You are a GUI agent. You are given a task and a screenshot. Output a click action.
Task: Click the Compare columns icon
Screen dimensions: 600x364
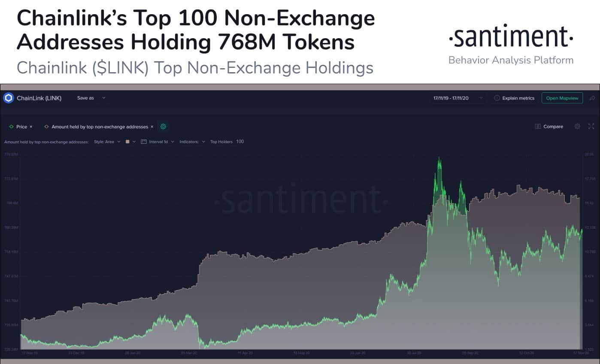coord(538,127)
